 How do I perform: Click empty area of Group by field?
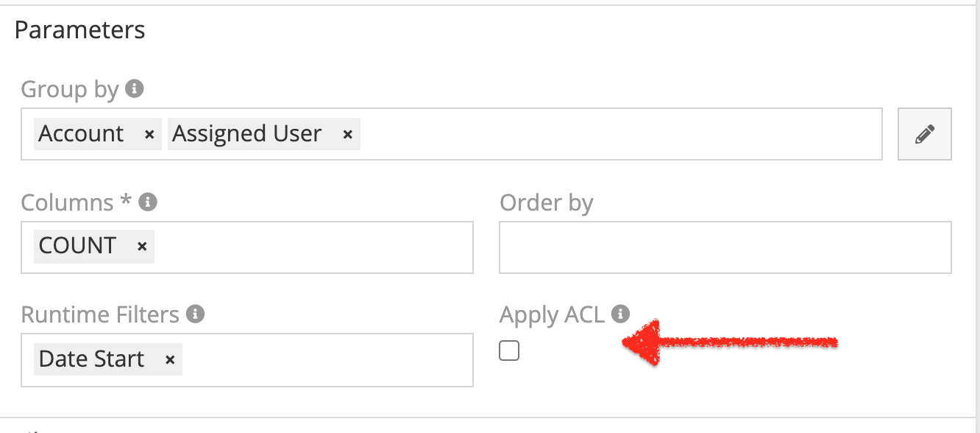click(x=618, y=134)
